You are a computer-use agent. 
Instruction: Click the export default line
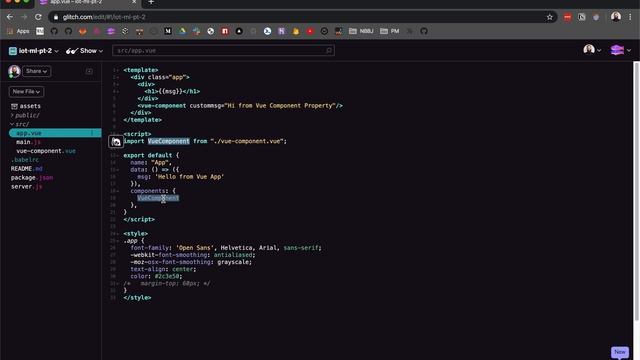[151, 156]
